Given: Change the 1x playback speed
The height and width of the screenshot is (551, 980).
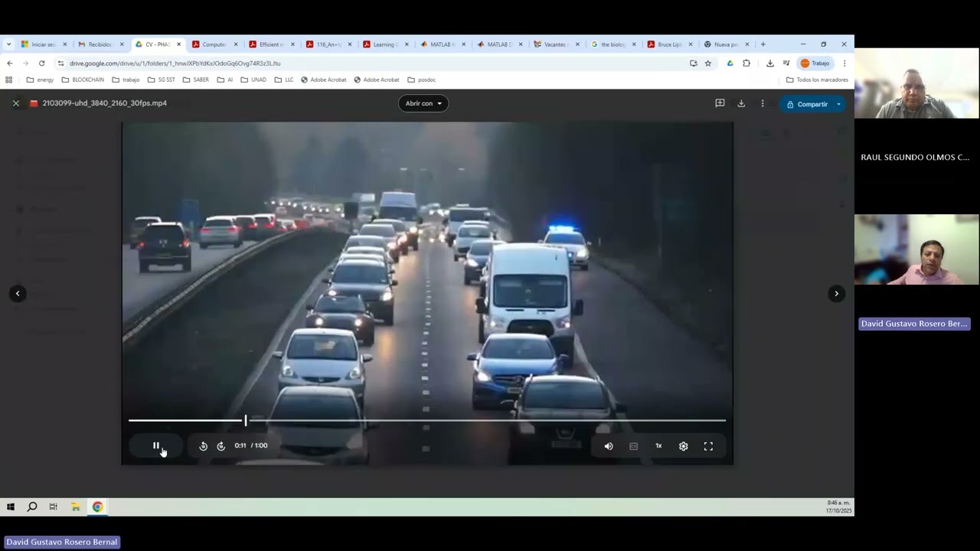Looking at the screenshot, I should (x=658, y=446).
